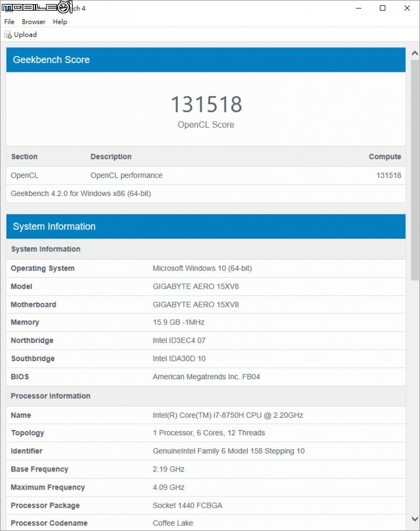Image resolution: width=420 pixels, height=531 pixels.
Task: Click the scrollbar down arrow
Action: pos(415,519)
